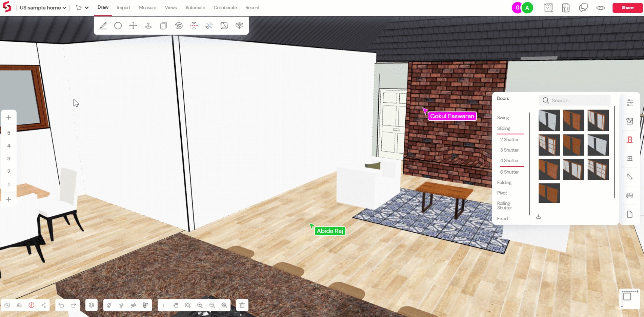Toggle the preview eye icon in top bar

tap(600, 7)
